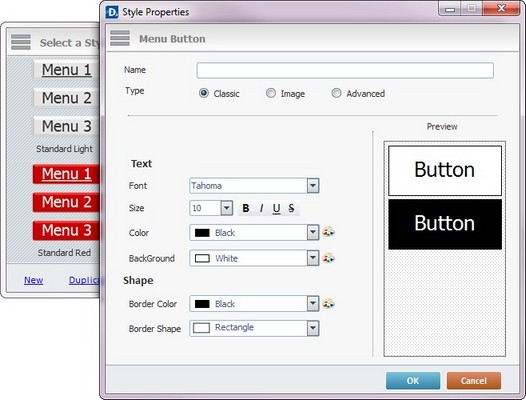Screen dimensions: 526x400
Task: Click the Menu Button header icon
Action: (x=120, y=38)
